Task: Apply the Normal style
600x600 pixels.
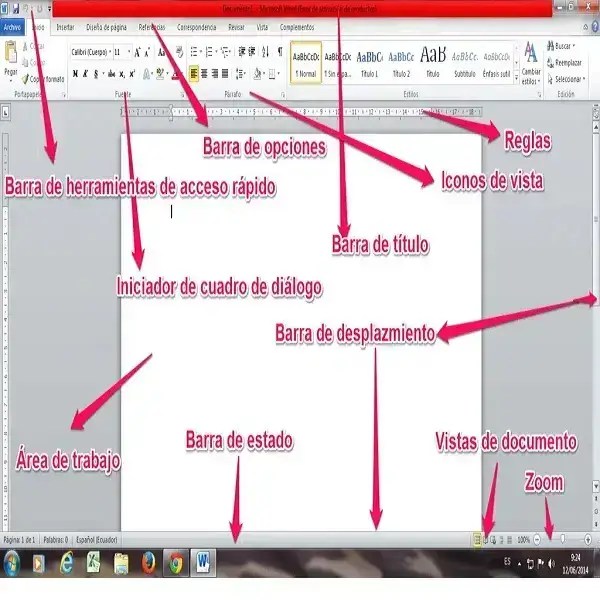Action: coord(306,63)
